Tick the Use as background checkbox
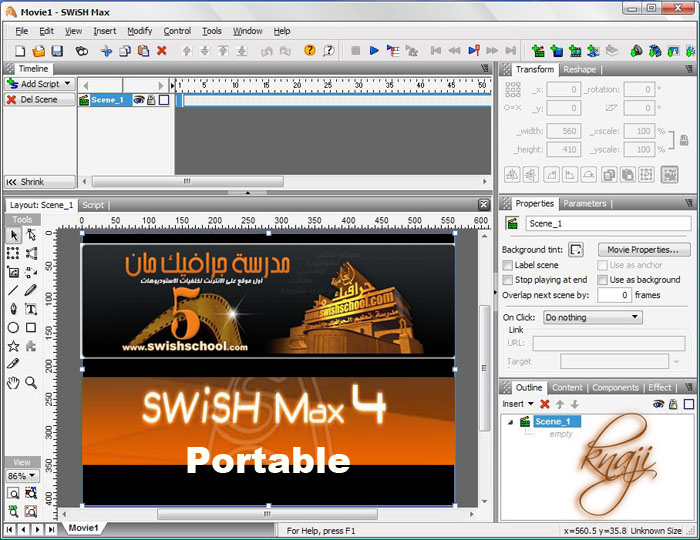The image size is (700, 540). [x=602, y=280]
